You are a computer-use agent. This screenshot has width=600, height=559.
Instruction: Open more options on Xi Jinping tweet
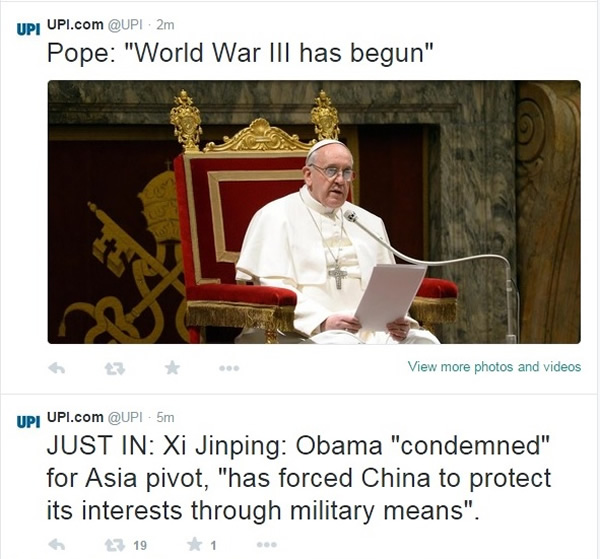(267, 544)
